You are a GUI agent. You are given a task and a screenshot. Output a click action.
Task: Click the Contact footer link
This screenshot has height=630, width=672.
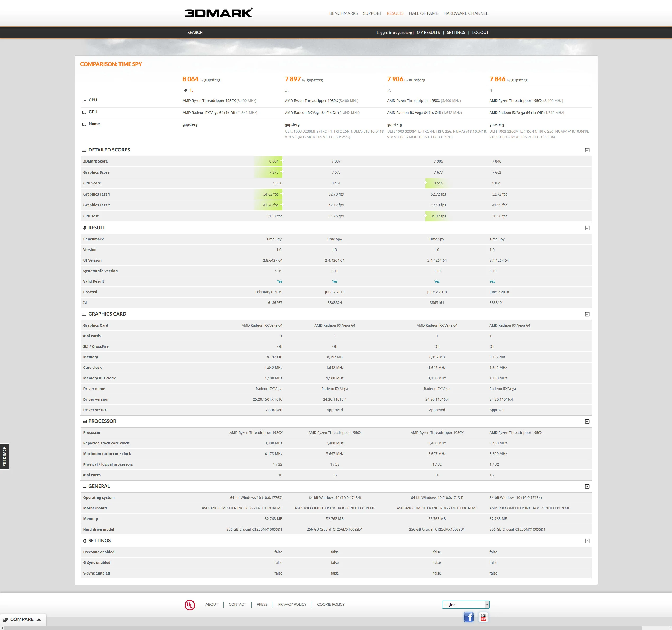tap(237, 604)
